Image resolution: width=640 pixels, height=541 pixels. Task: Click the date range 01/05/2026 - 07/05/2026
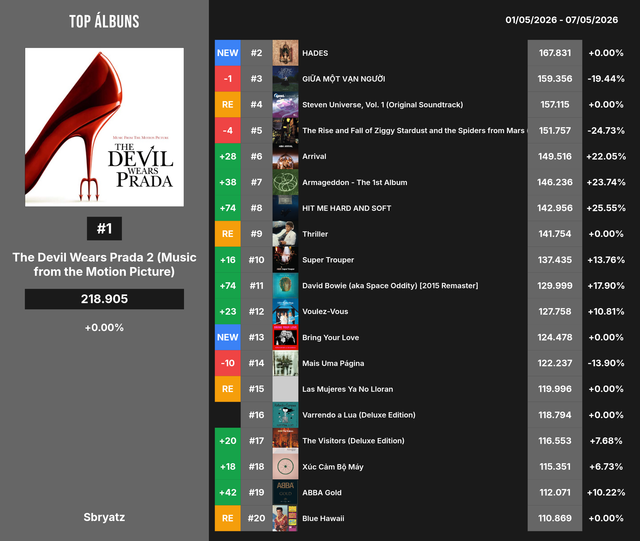[562, 20]
